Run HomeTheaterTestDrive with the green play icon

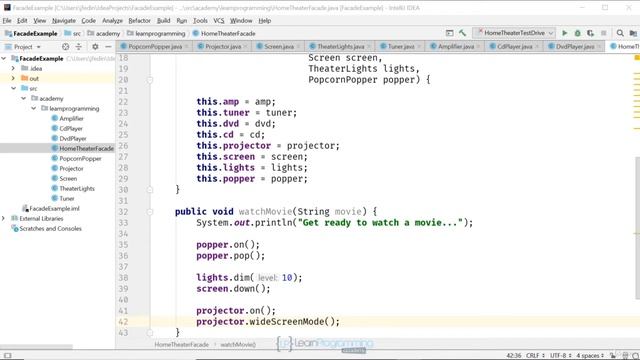[x=564, y=33]
